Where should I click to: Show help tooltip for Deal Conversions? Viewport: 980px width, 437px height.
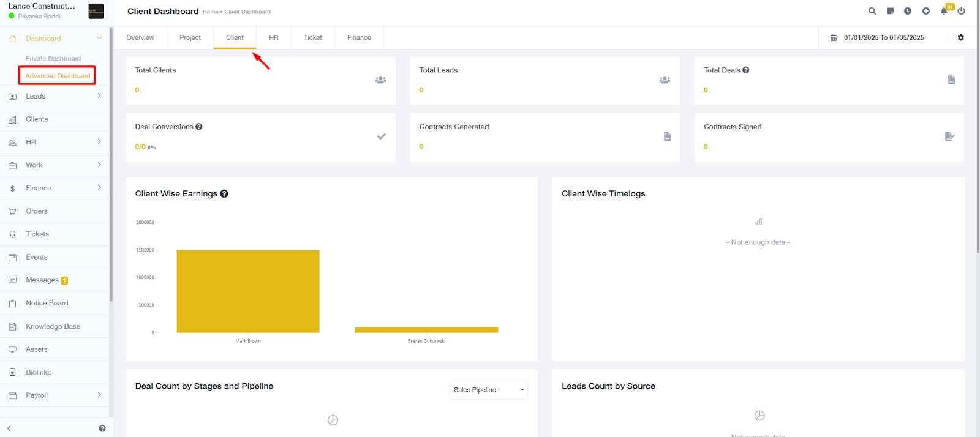click(199, 127)
